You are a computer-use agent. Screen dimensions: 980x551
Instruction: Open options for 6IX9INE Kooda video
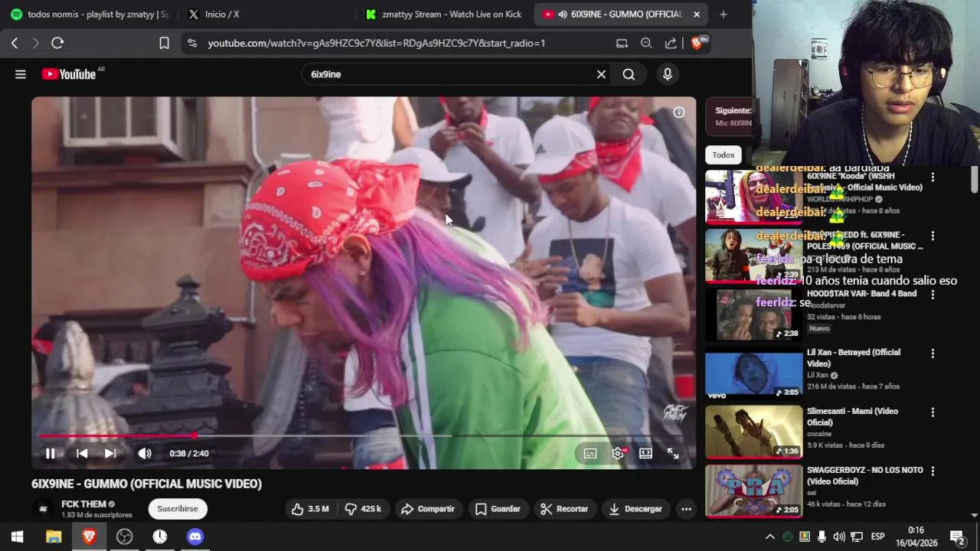tap(933, 178)
